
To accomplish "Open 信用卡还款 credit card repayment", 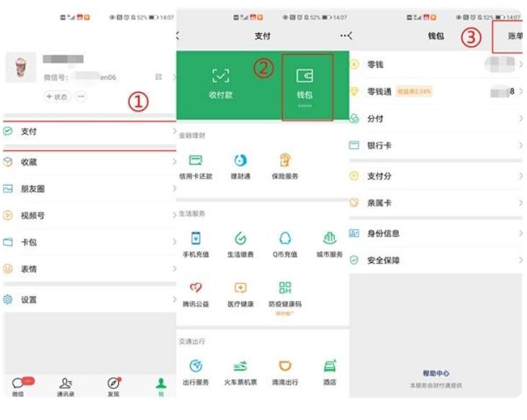I will pyautogui.click(x=196, y=167).
